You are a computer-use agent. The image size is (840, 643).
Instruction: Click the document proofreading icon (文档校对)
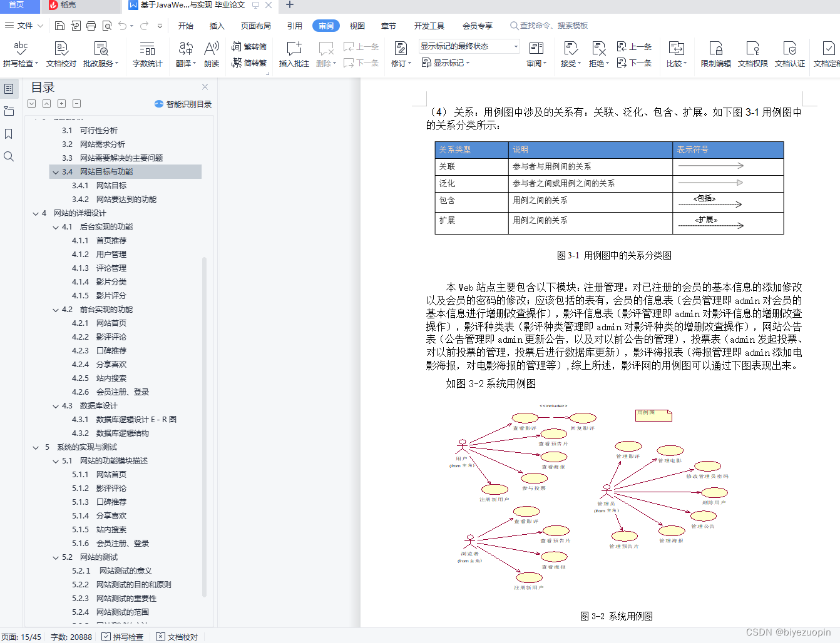click(61, 54)
